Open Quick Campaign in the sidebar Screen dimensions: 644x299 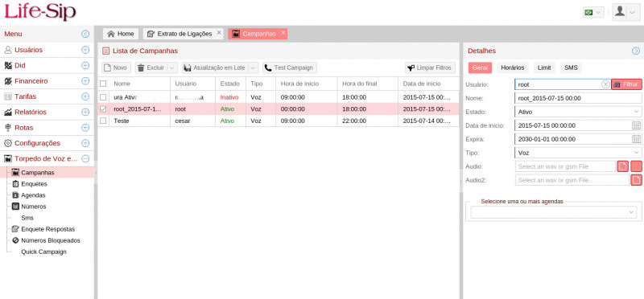(x=43, y=252)
